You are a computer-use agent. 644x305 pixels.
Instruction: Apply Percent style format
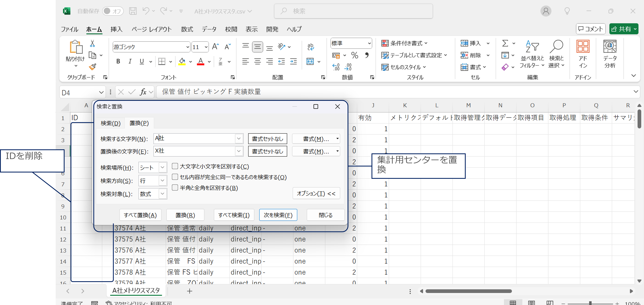(x=355, y=55)
